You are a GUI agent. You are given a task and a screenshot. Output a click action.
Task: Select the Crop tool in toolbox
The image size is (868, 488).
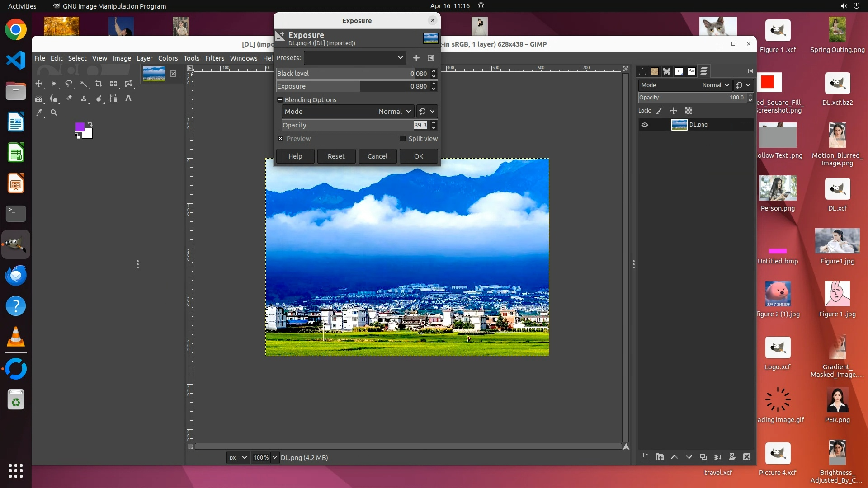[98, 84]
